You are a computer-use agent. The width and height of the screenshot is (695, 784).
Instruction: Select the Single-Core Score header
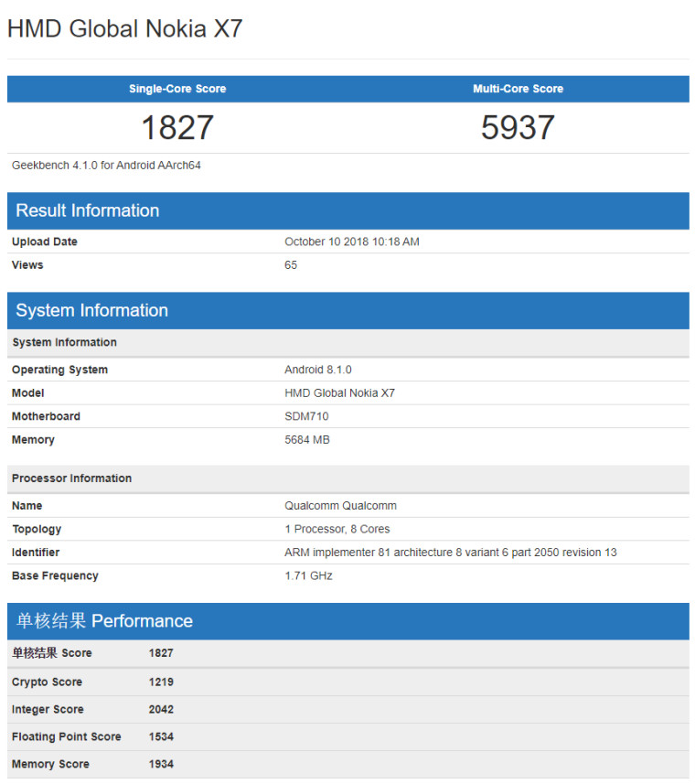tap(177, 89)
